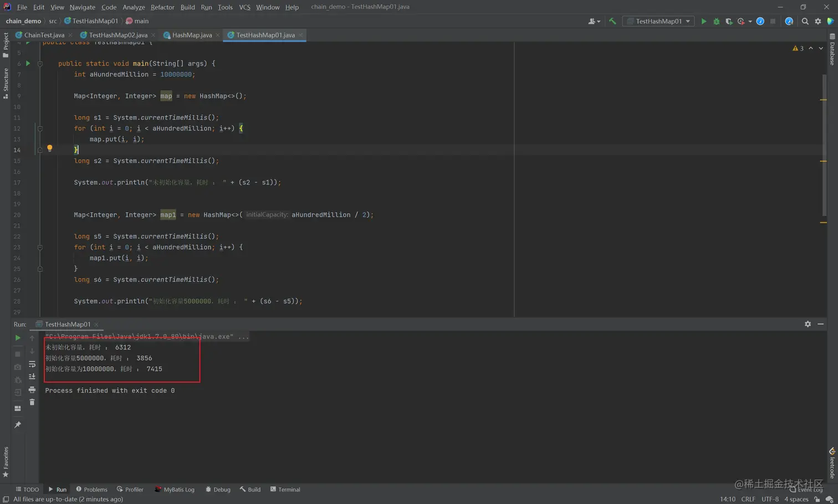Screen dimensions: 838x504
Task: Click the Profile run icon with clock
Action: [741, 21]
